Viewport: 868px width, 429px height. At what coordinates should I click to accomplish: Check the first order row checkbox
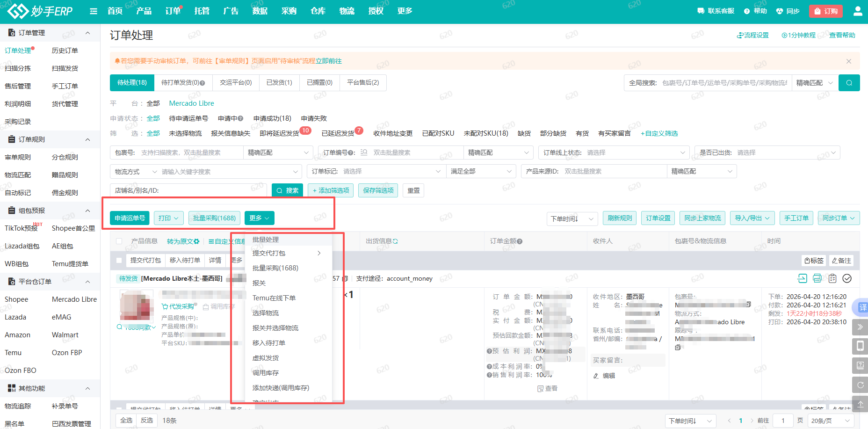point(119,261)
